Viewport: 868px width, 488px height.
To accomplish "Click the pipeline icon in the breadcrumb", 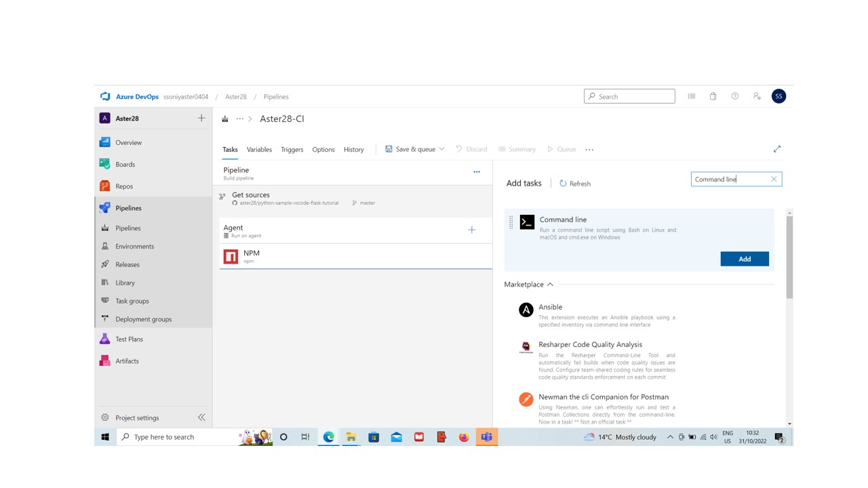I will (x=225, y=119).
